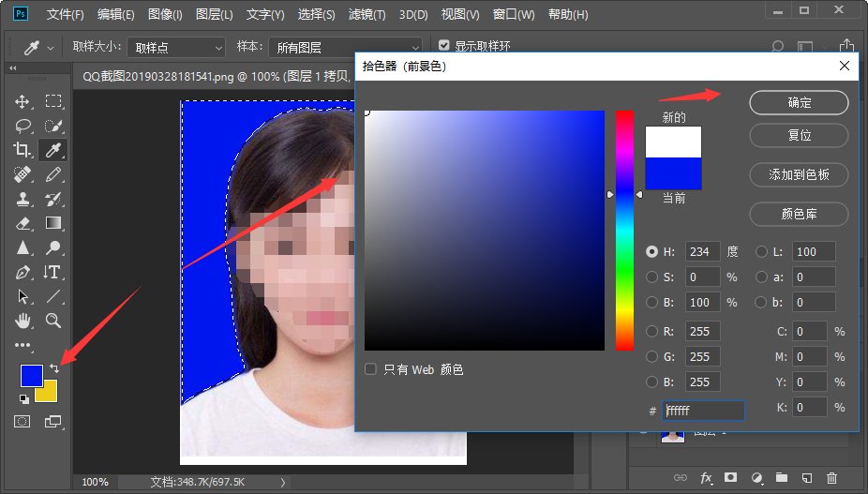The height and width of the screenshot is (494, 868).
Task: Click the 添加到色板 button
Action: click(x=799, y=174)
